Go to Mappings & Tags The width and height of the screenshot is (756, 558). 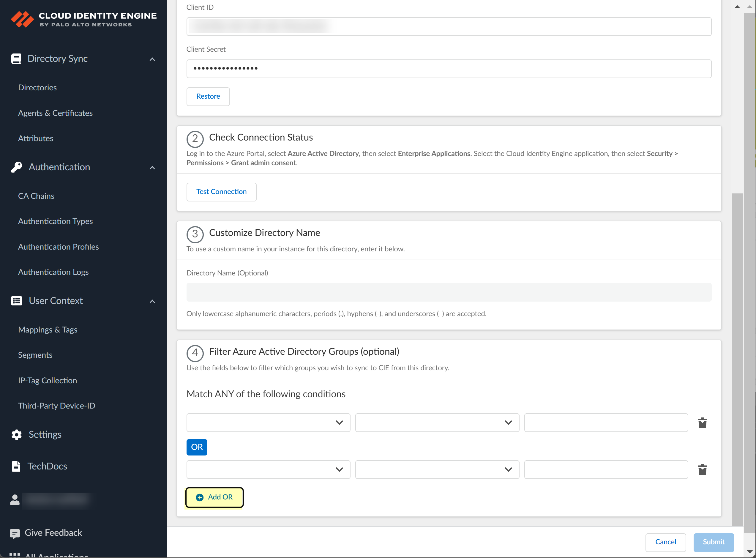pos(48,329)
